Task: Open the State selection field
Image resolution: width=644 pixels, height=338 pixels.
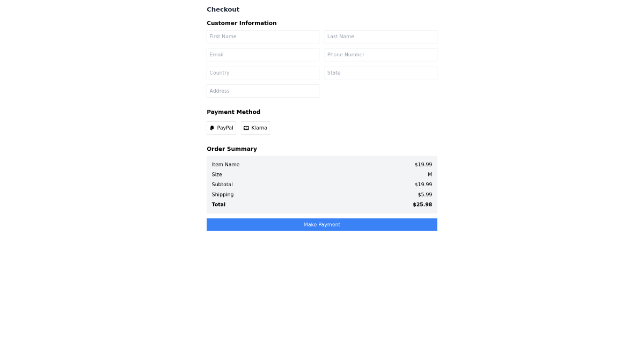Action: click(380, 72)
